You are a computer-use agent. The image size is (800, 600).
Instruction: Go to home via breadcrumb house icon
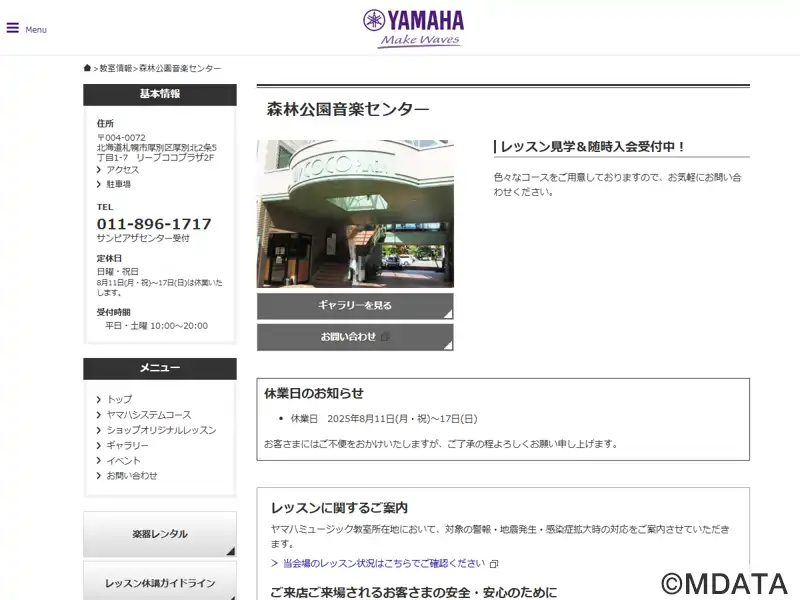tap(87, 68)
